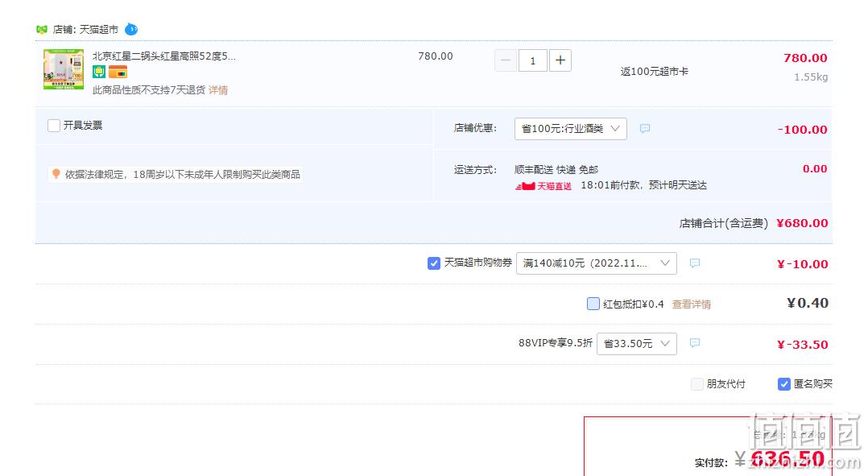Click the 返100元超市卡 promotion text
The width and height of the screenshot is (868, 476).
tap(655, 72)
